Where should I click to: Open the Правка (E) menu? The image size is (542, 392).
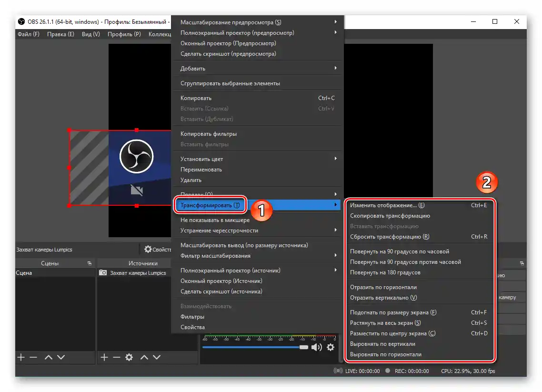(60, 34)
